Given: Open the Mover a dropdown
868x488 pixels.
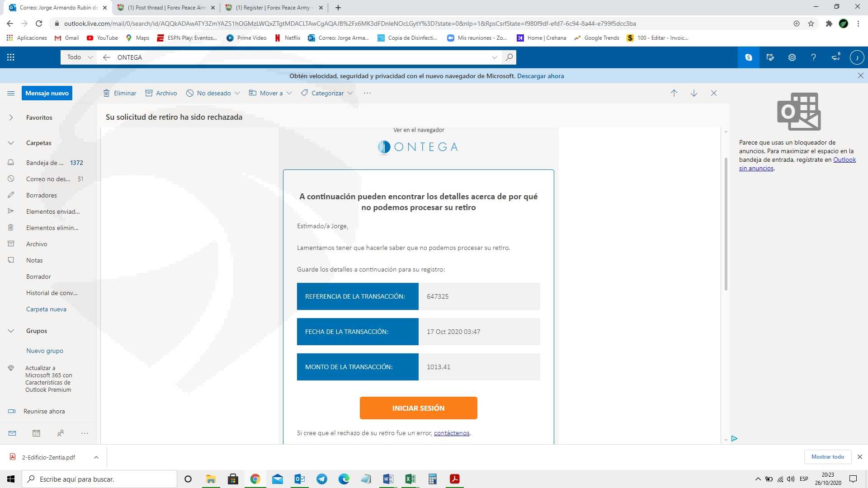Looking at the screenshot, I should [270, 93].
